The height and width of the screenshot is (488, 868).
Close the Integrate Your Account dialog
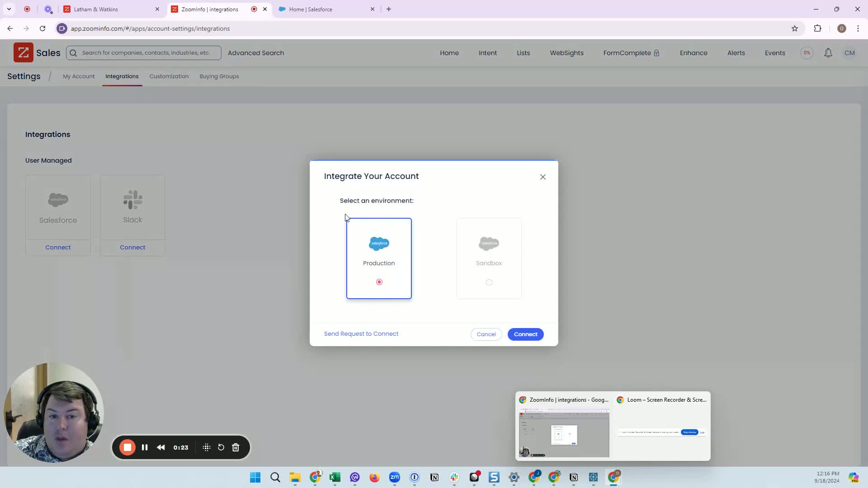(x=542, y=177)
